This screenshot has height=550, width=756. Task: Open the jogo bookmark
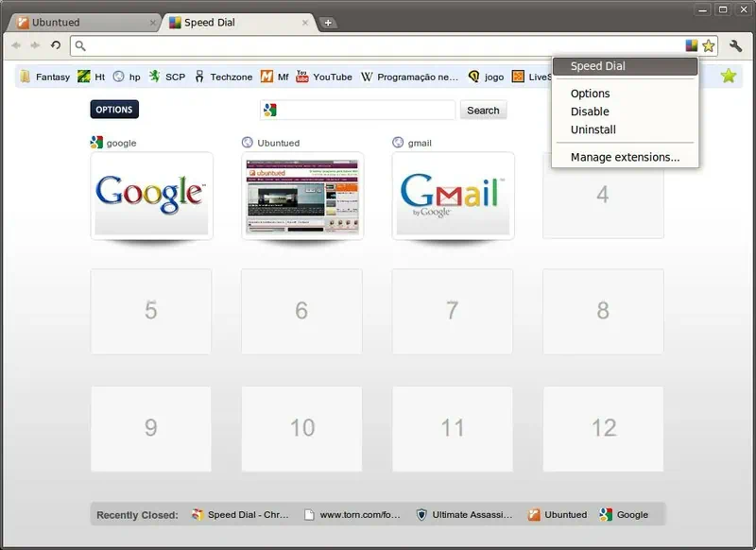pos(486,77)
